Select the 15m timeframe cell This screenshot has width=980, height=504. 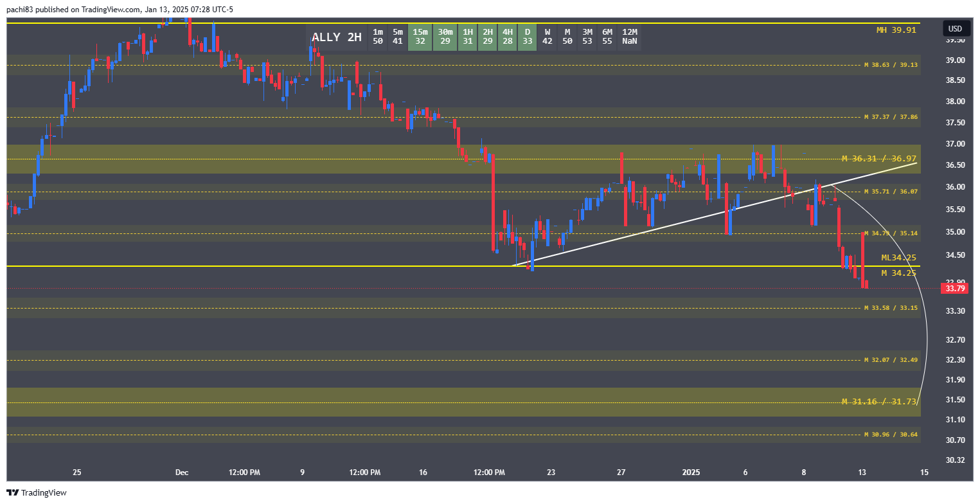(x=420, y=37)
